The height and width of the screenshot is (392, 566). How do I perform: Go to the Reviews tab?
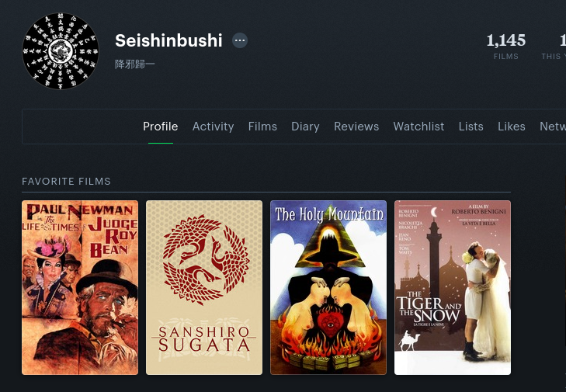point(356,127)
